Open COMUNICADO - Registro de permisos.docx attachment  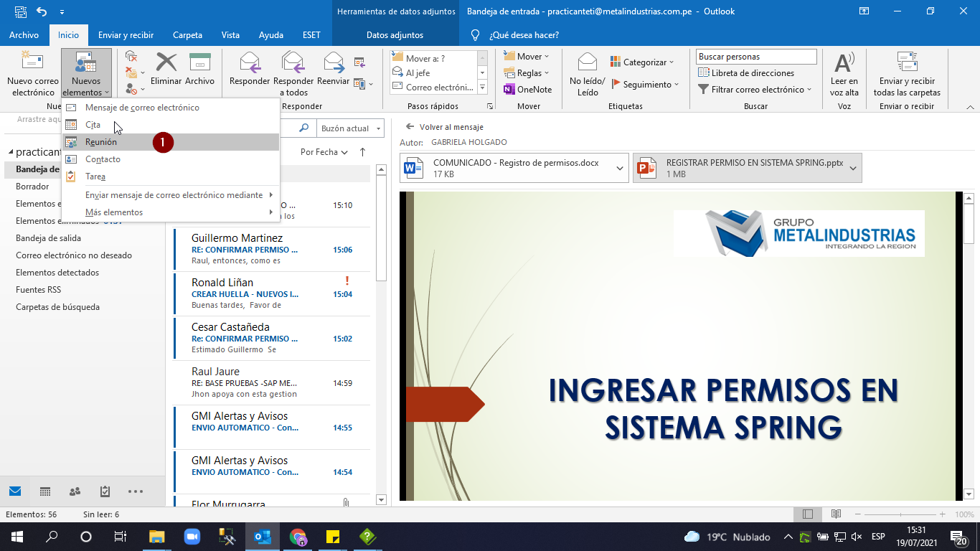coord(507,168)
